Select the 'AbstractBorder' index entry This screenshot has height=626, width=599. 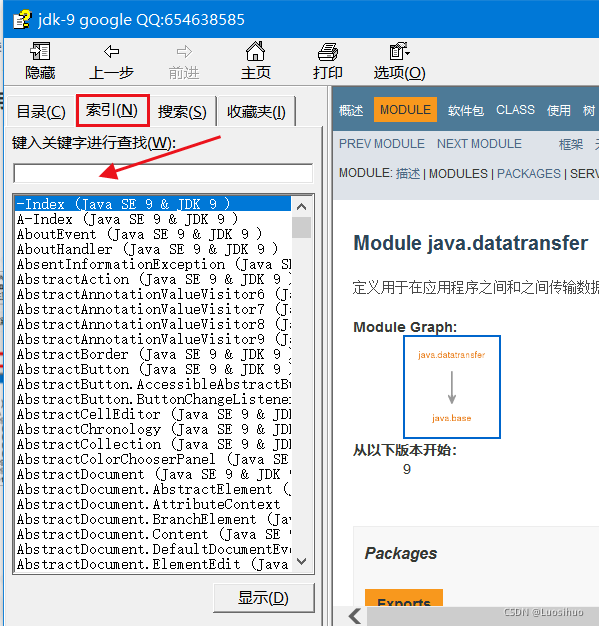click(153, 354)
